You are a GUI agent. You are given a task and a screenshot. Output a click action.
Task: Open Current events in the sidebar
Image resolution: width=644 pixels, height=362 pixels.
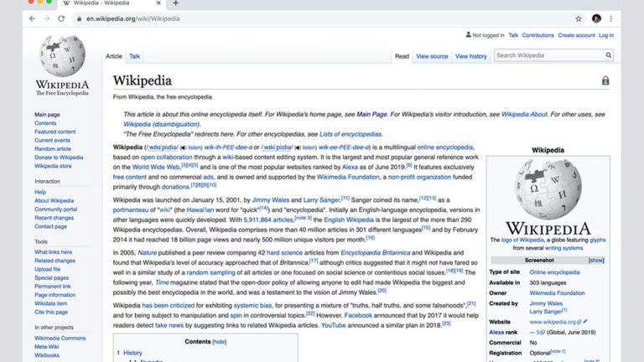[52, 141]
